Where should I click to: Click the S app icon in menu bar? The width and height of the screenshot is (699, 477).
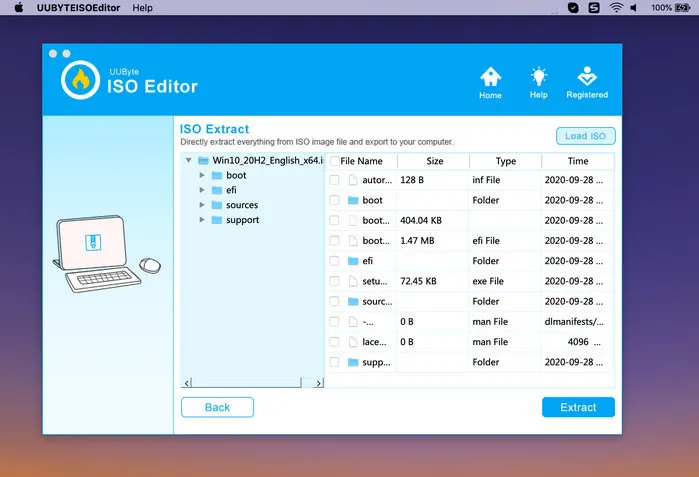pyautogui.click(x=594, y=8)
